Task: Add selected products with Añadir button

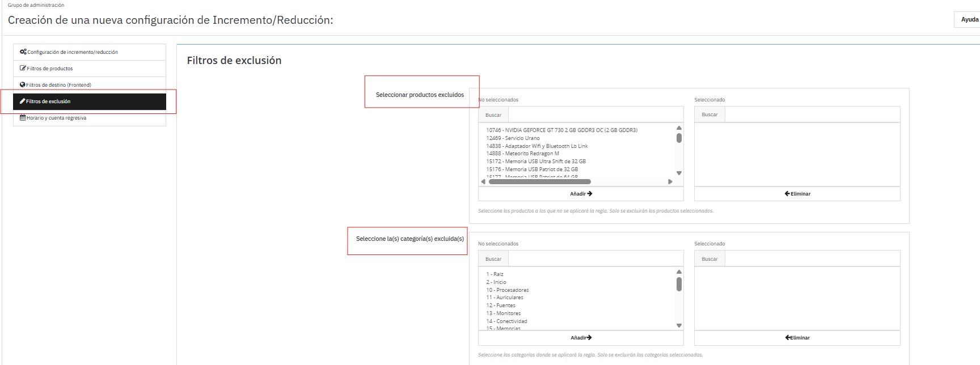Action: 581,194
